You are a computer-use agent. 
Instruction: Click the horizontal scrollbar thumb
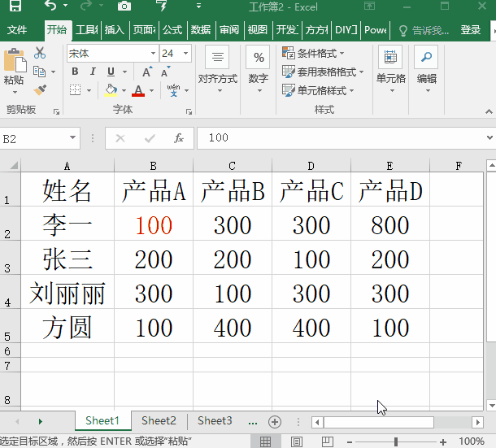379,422
